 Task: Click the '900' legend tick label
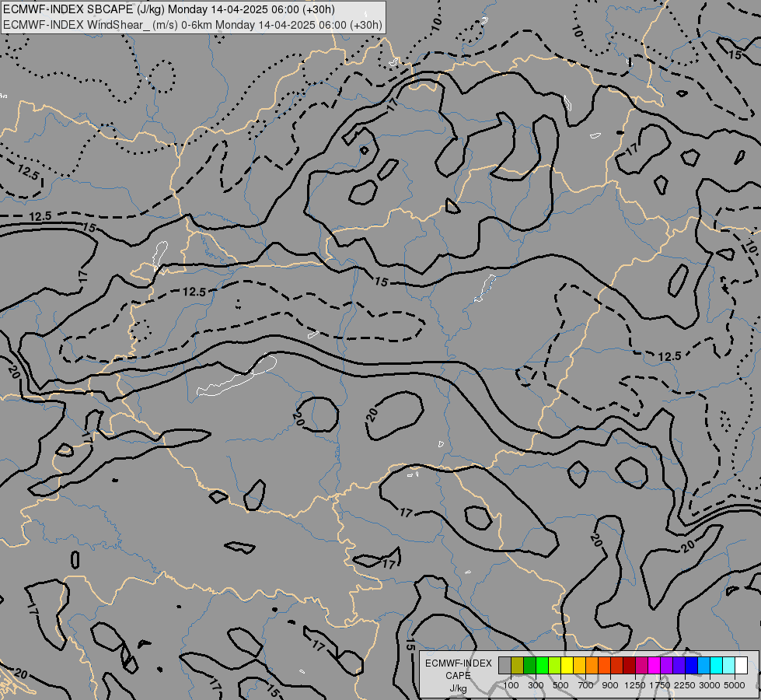[610, 685]
